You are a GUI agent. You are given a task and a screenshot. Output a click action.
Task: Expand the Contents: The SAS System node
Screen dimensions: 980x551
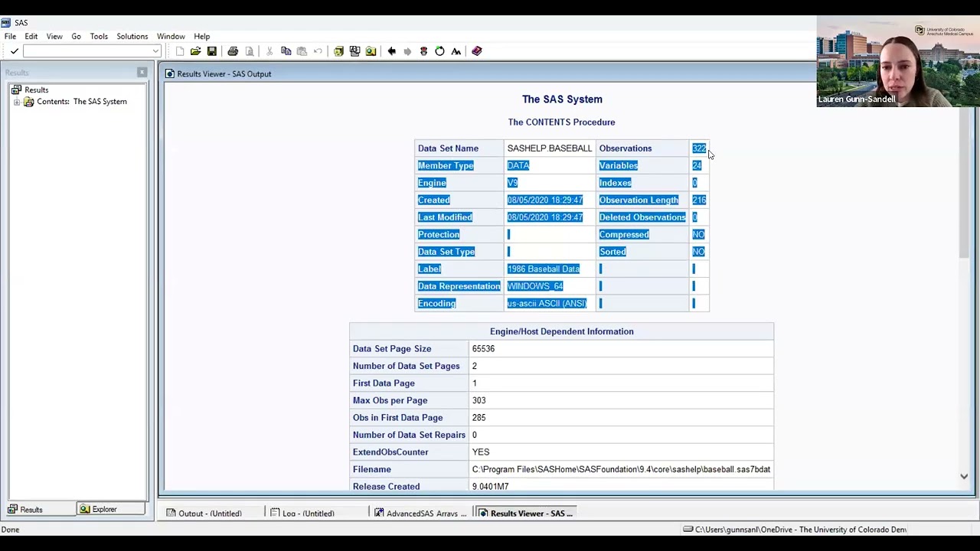(x=17, y=102)
